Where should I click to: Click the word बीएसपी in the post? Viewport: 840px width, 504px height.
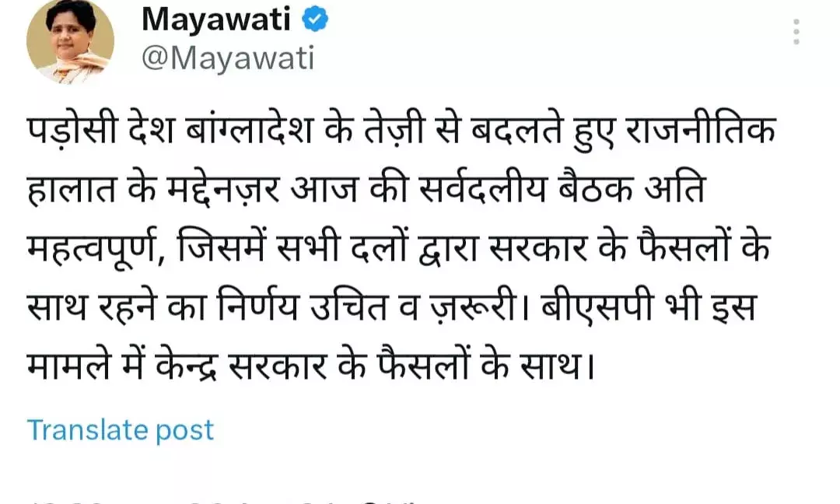597,306
